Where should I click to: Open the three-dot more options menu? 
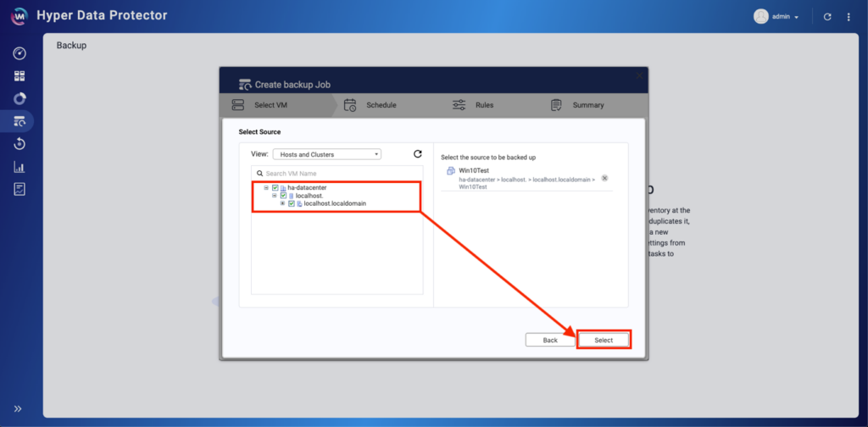tap(849, 16)
